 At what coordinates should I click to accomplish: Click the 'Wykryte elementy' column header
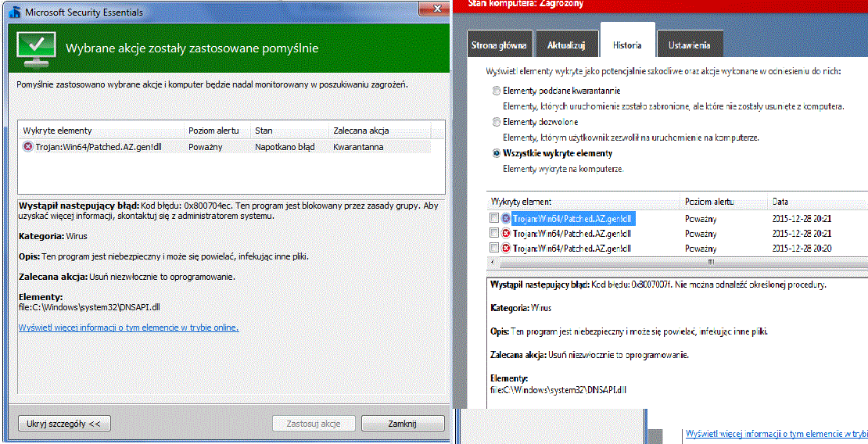[102, 131]
